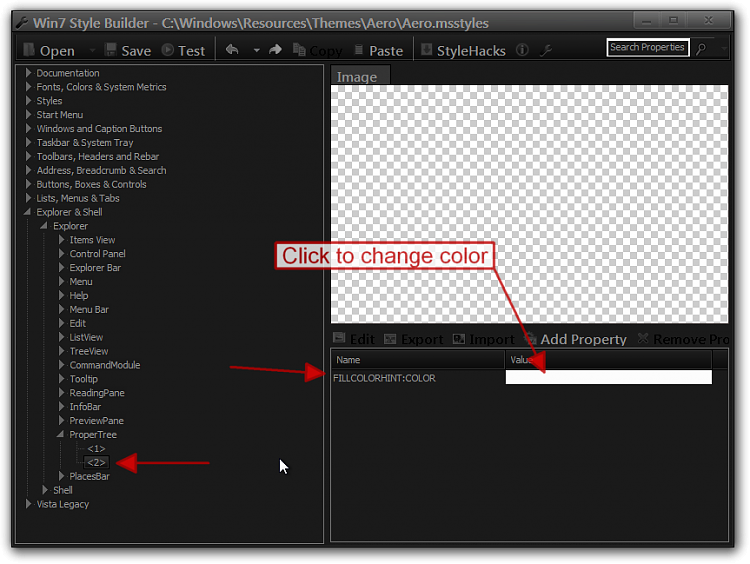Expand the Styles tree node
750x564 pixels.
tap(28, 100)
